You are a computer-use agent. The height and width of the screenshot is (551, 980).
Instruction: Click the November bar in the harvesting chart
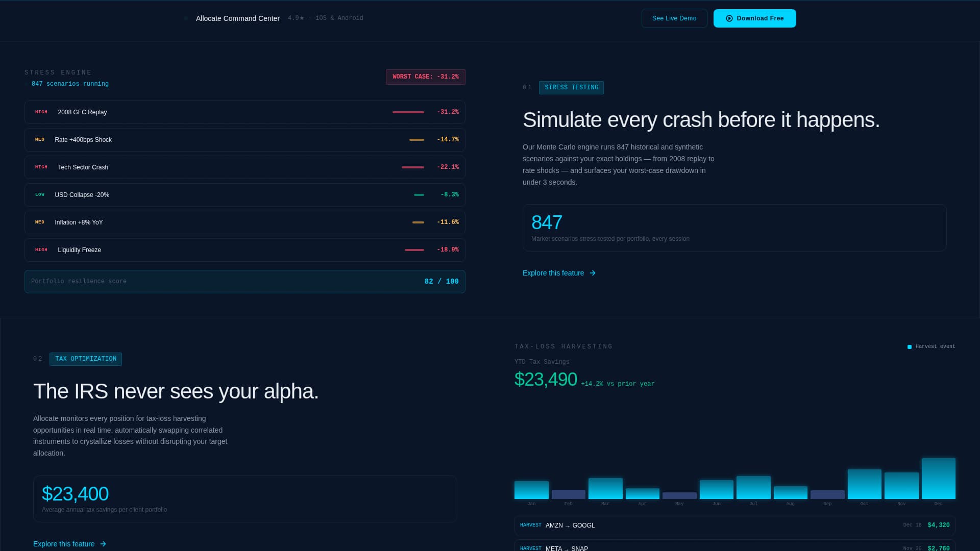(x=901, y=486)
